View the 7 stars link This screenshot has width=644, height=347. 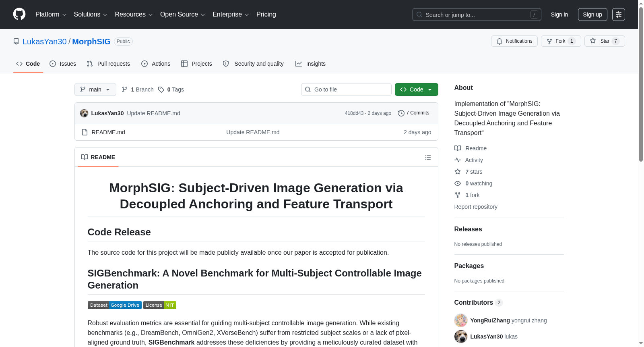pyautogui.click(x=469, y=172)
